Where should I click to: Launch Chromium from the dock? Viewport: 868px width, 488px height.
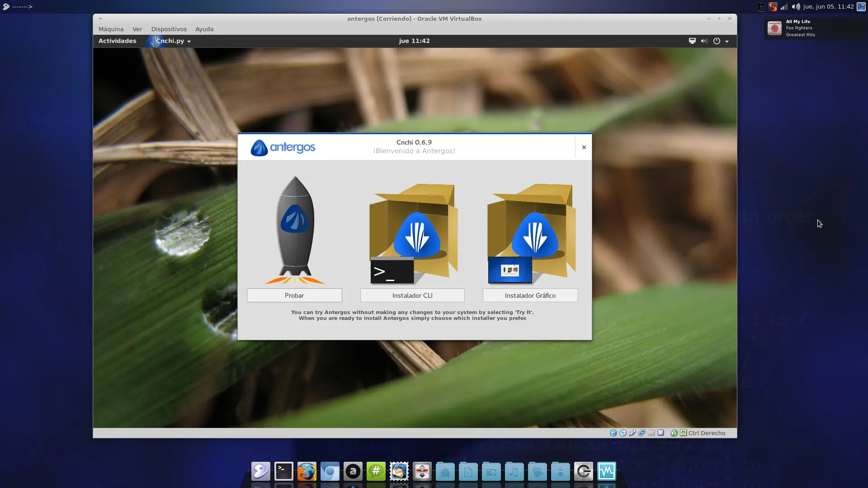click(330, 471)
